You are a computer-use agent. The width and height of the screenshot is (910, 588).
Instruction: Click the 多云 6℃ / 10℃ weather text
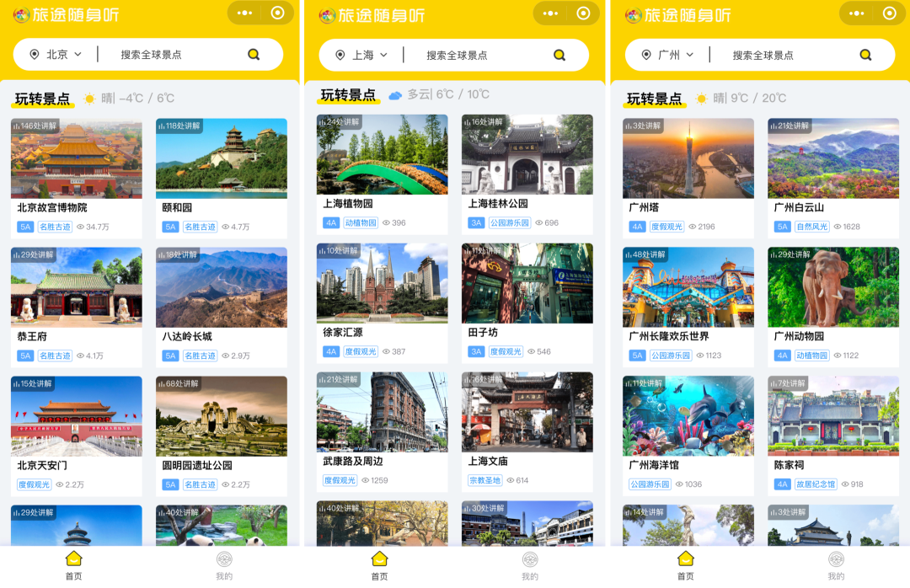coord(448,94)
